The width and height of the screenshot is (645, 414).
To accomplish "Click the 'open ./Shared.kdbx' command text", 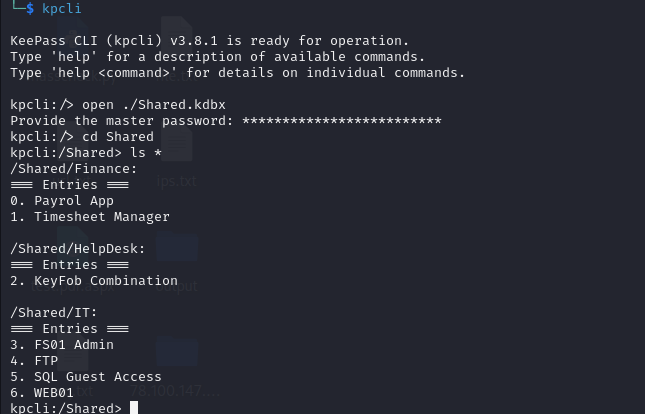I will tap(154, 105).
